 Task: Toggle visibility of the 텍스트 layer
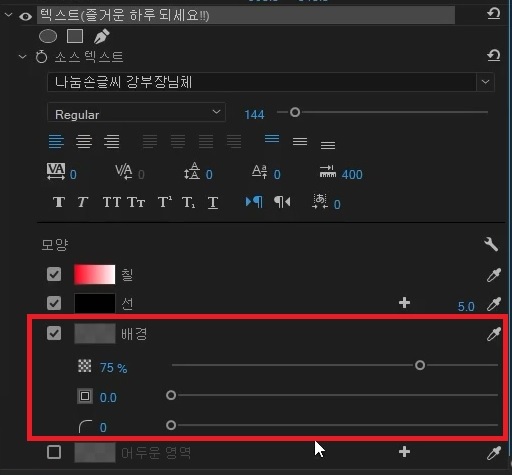(25, 16)
